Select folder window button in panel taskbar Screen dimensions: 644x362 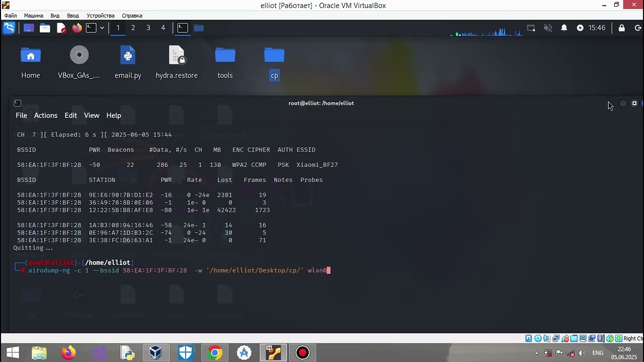click(199, 28)
